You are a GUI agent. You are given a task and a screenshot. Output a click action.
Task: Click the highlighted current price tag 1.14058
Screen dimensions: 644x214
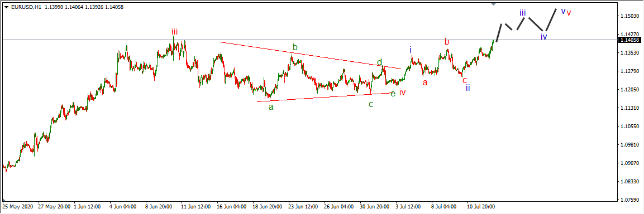click(x=629, y=40)
